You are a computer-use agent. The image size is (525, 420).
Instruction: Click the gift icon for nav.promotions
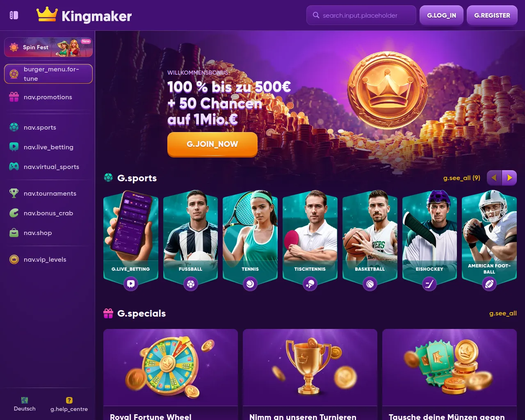point(14,97)
